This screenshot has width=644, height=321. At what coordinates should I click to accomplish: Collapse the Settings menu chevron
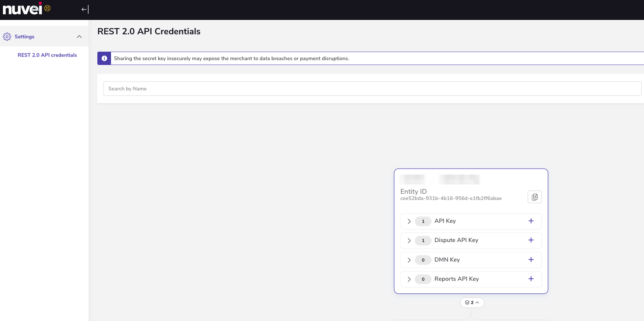click(79, 37)
